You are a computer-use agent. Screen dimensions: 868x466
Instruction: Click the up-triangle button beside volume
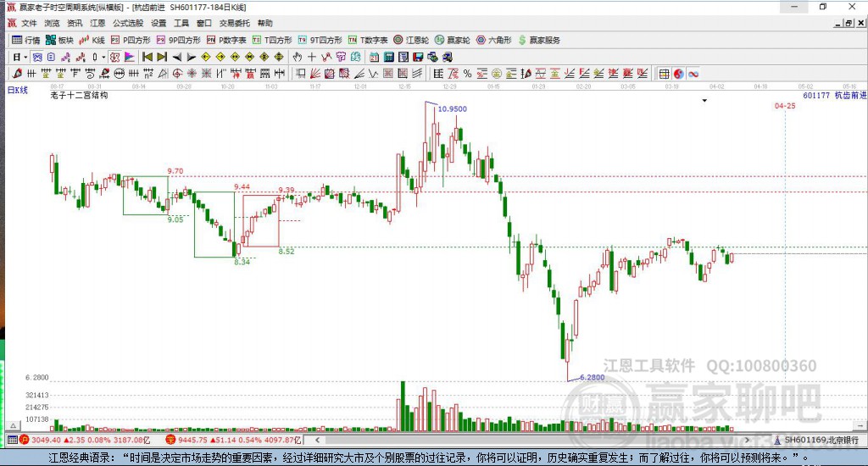click(14, 425)
